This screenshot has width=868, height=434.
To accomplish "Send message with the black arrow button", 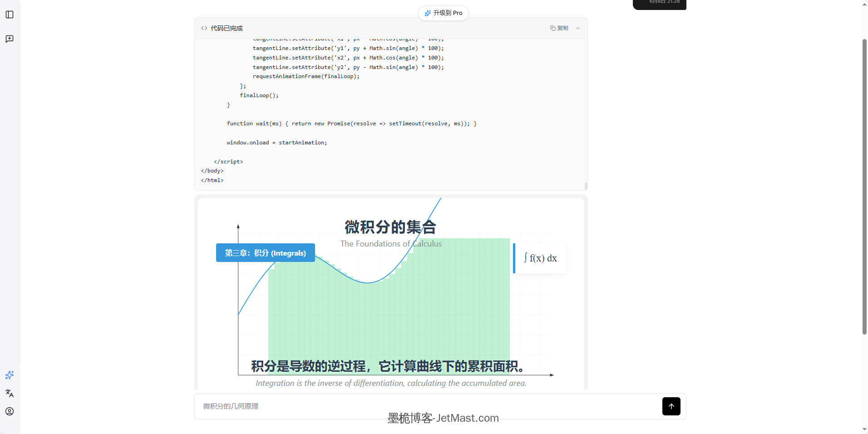I will point(671,406).
